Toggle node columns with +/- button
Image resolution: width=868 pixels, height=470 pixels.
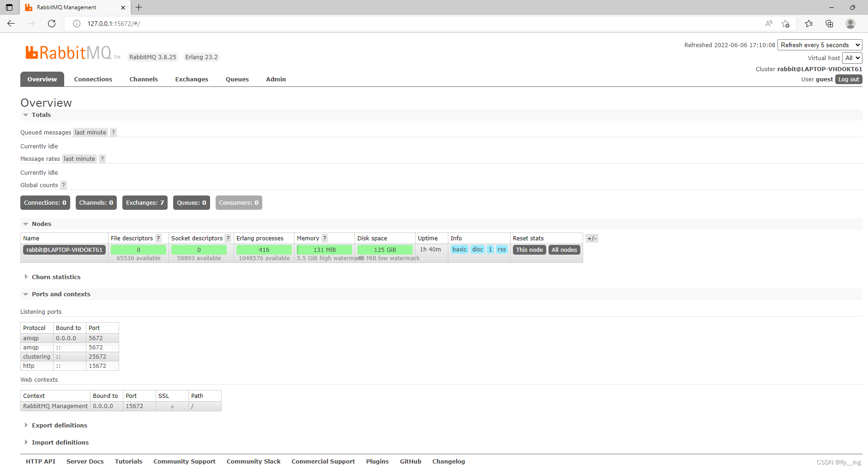tap(592, 238)
